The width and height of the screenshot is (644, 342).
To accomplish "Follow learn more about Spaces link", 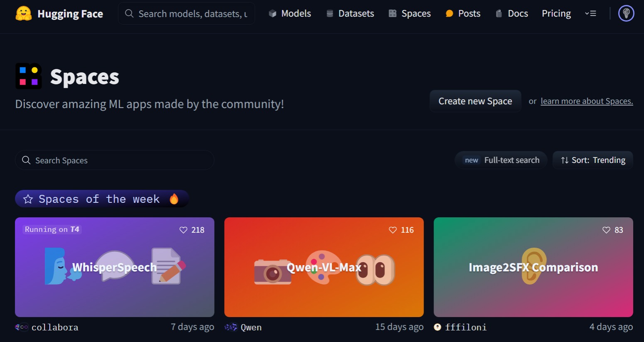I will (587, 101).
